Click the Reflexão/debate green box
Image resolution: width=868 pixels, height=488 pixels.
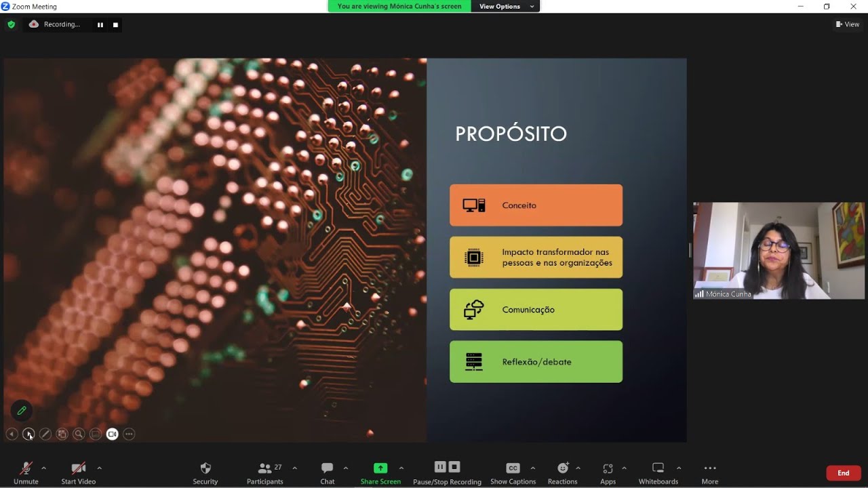[x=536, y=362]
